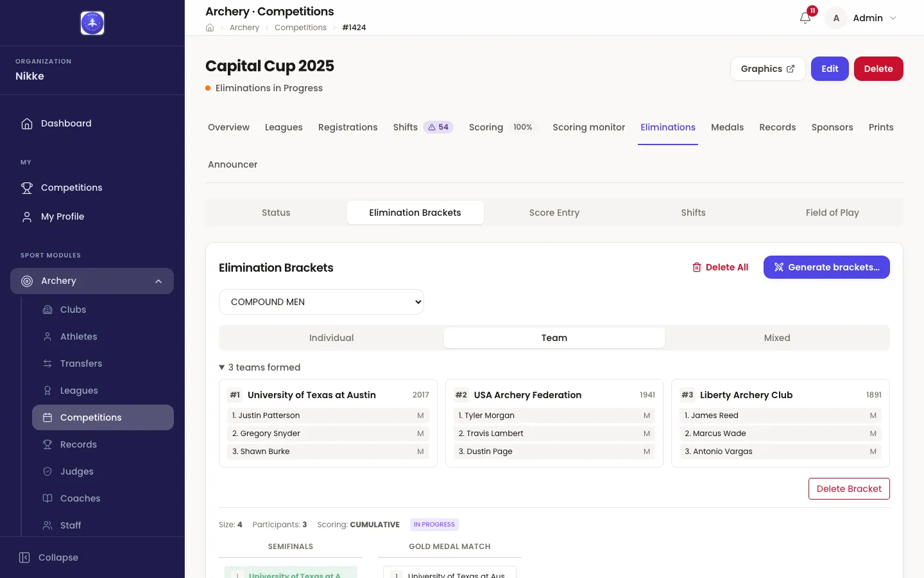Switch to the Overview tab

[228, 127]
